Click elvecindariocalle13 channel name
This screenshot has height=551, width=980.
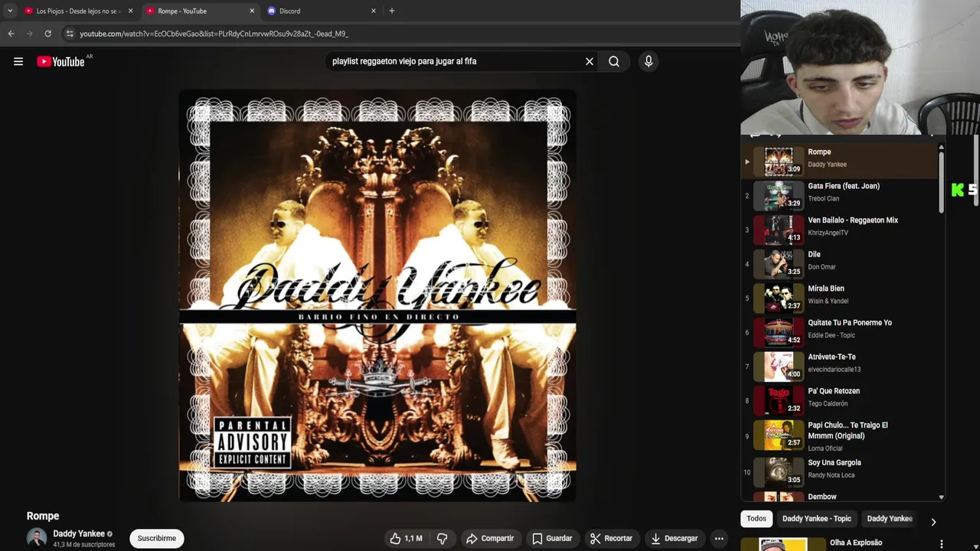(834, 370)
